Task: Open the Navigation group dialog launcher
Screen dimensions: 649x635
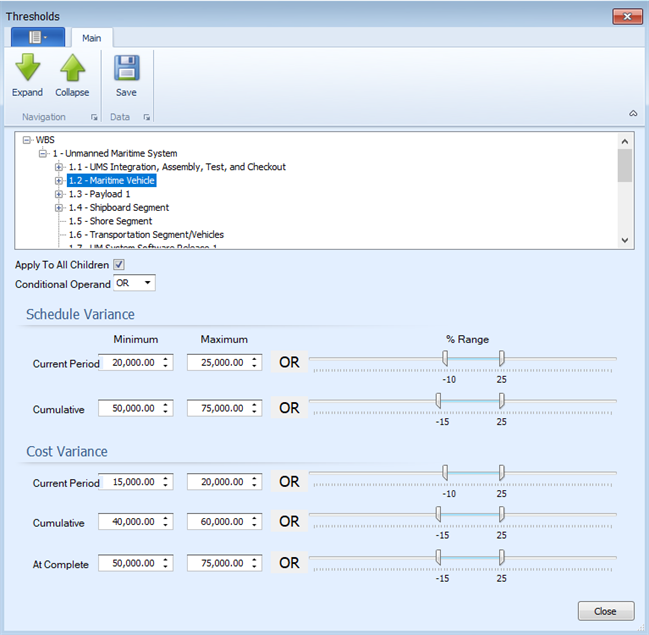Action: click(x=95, y=118)
